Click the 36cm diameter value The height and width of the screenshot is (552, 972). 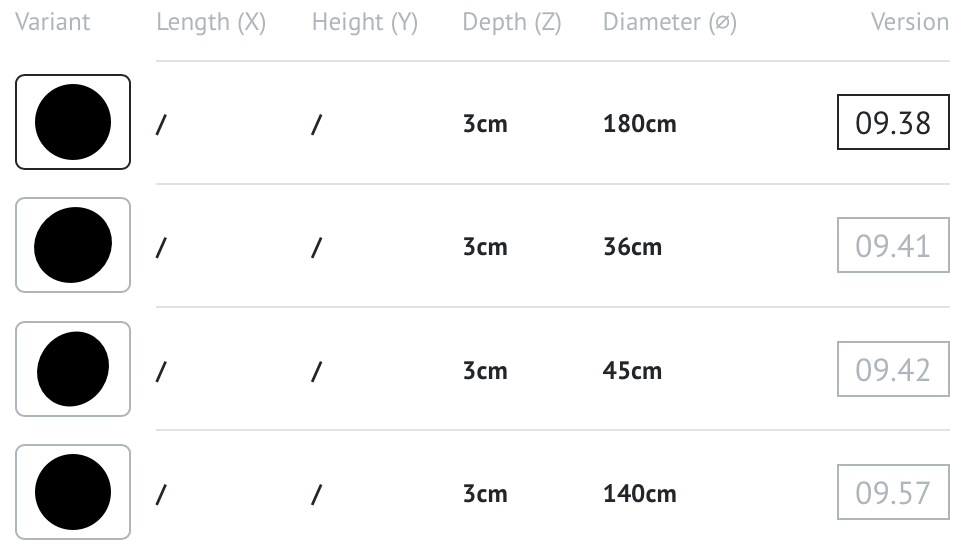pos(632,247)
